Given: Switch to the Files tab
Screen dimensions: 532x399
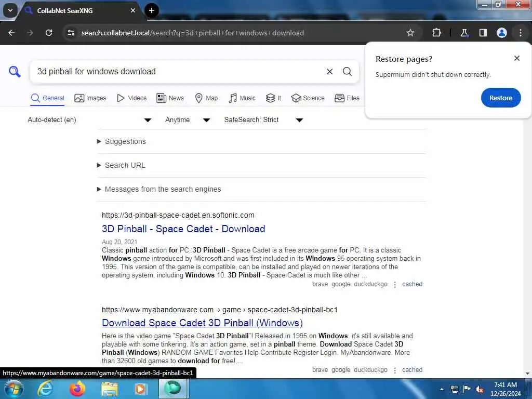Looking at the screenshot, I should coord(347,98).
